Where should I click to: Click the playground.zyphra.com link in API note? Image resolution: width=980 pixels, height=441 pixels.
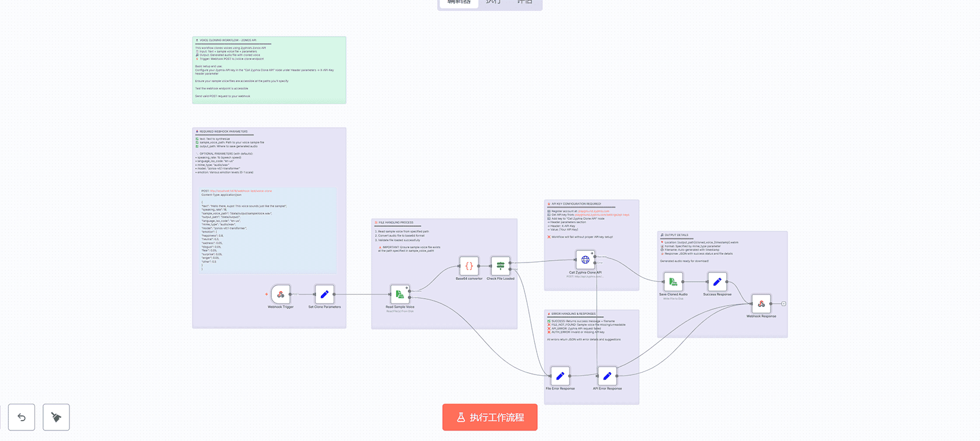pyautogui.click(x=593, y=211)
